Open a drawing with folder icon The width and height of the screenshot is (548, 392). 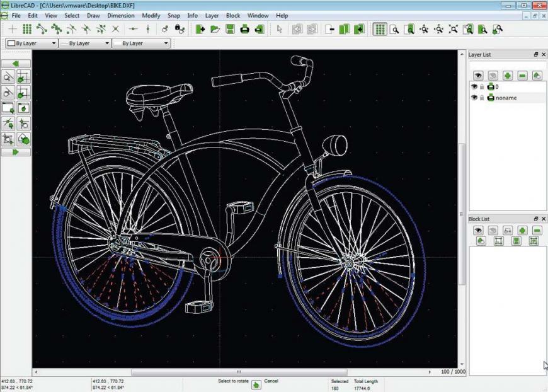(215, 29)
